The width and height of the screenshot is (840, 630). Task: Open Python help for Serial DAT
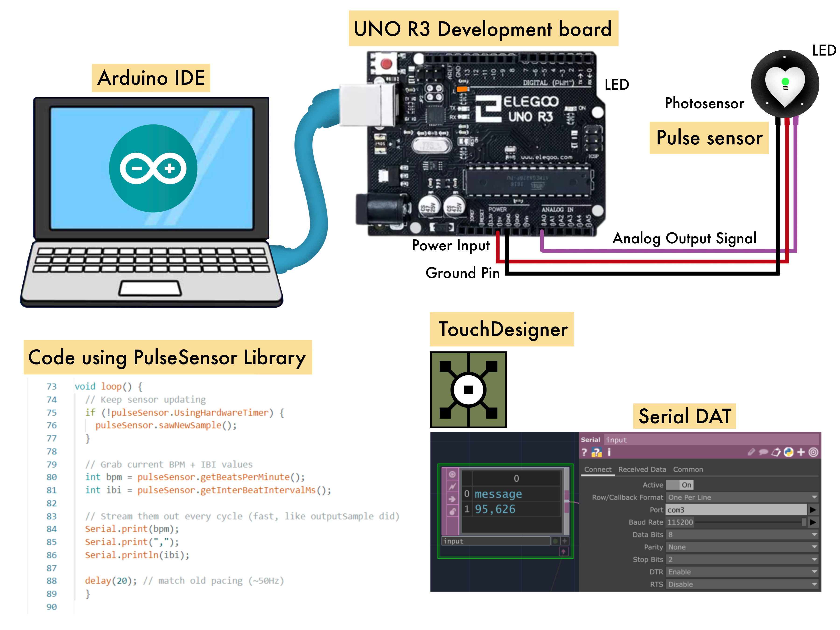point(597,452)
